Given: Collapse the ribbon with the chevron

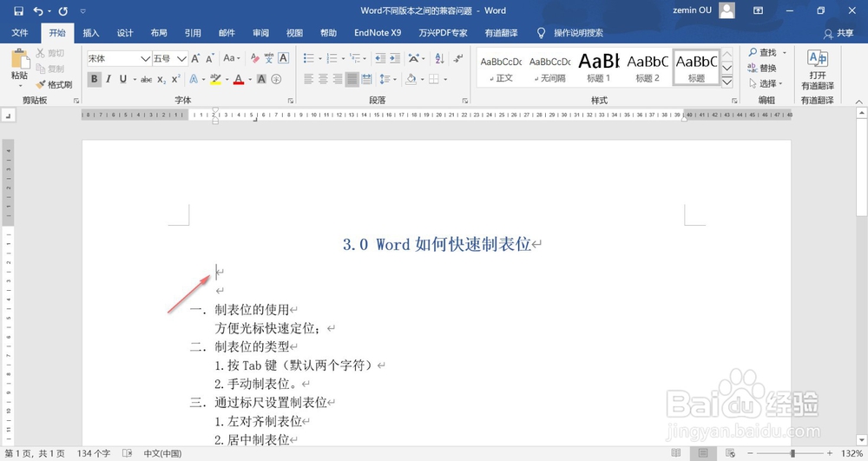Looking at the screenshot, I should (x=858, y=102).
